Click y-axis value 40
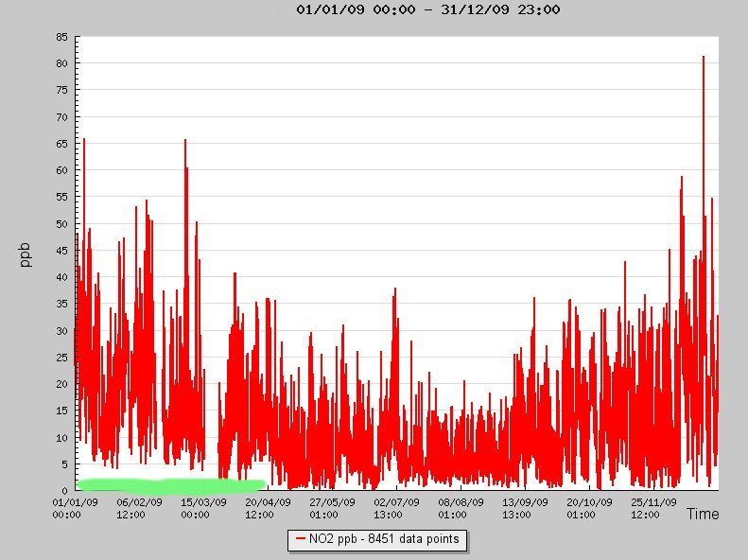 [62, 277]
